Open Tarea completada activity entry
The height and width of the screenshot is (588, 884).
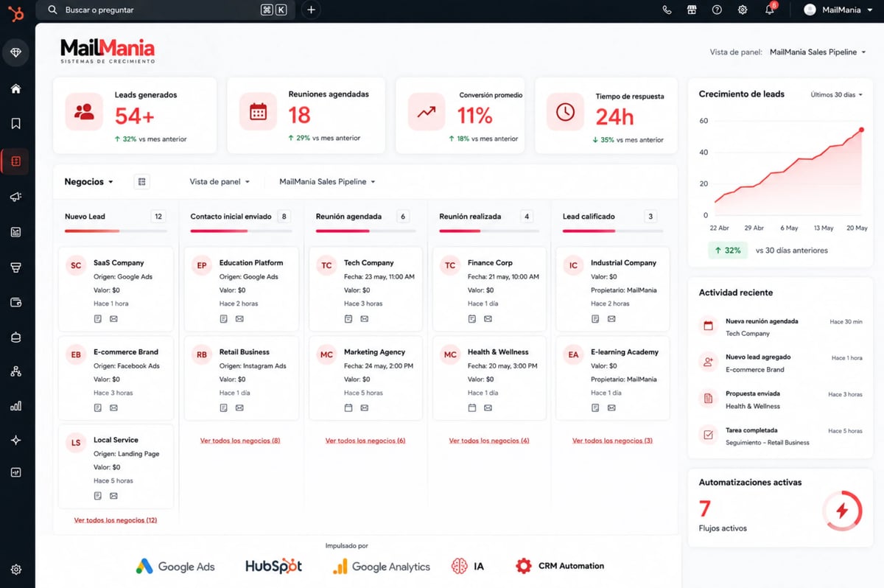click(780, 436)
